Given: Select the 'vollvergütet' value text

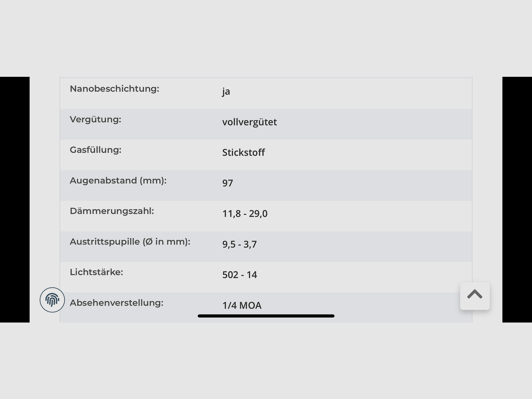Looking at the screenshot, I should point(249,122).
